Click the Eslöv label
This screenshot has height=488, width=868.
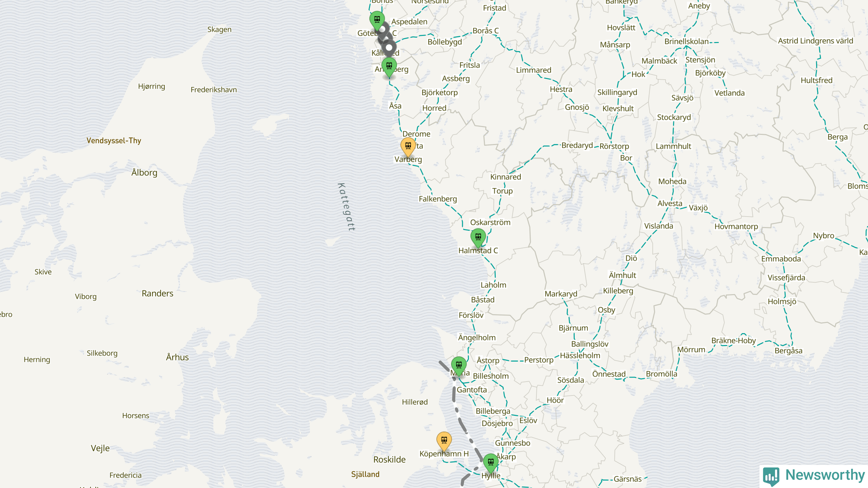pos(528,421)
